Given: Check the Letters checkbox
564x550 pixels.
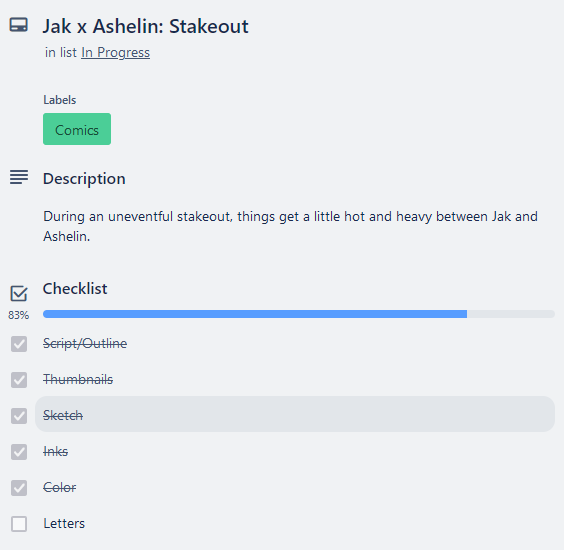Looking at the screenshot, I should [19, 524].
